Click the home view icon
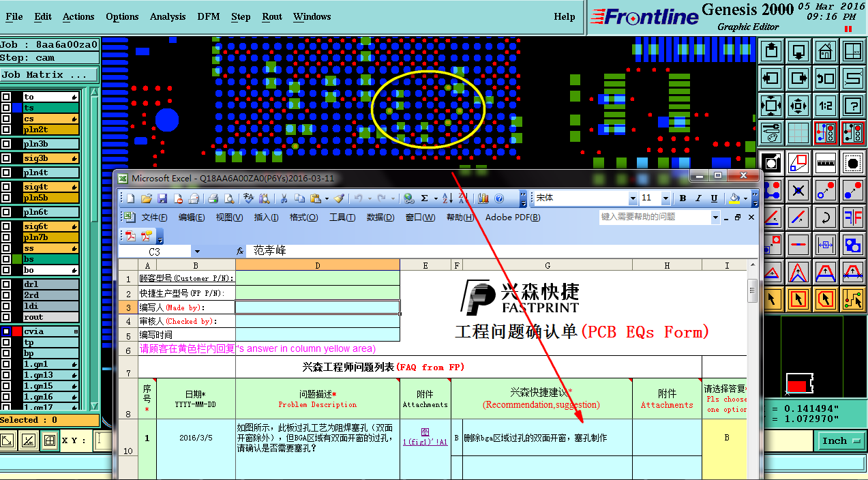 pyautogui.click(x=826, y=50)
